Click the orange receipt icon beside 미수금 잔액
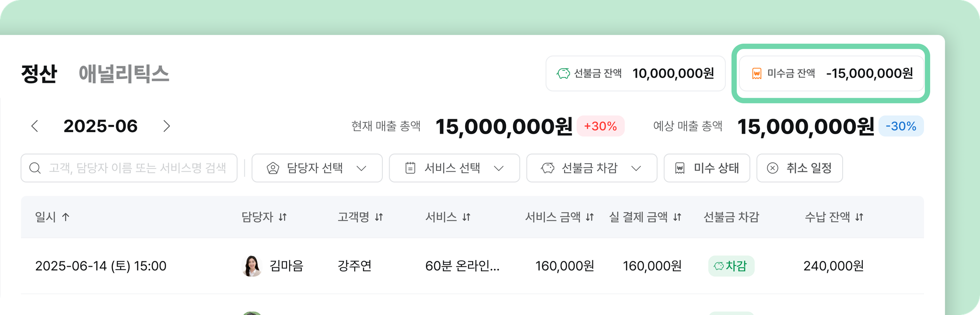 757,73
